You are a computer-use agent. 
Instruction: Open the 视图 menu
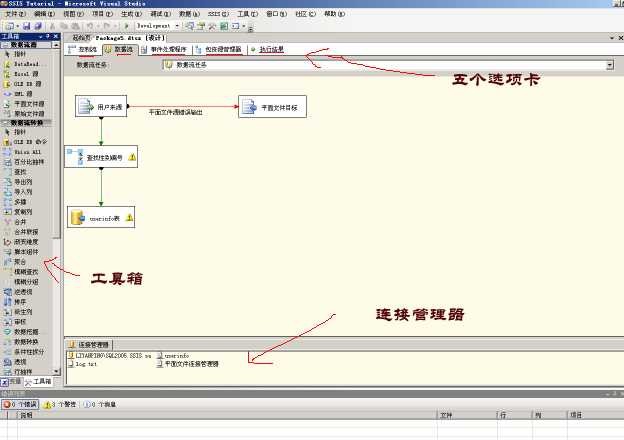click(x=73, y=14)
